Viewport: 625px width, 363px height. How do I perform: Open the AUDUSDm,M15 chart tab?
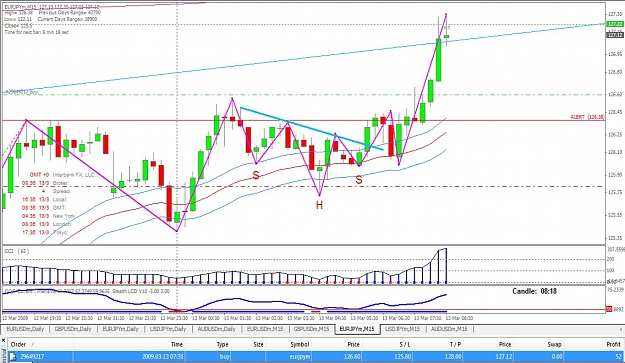coord(449,329)
